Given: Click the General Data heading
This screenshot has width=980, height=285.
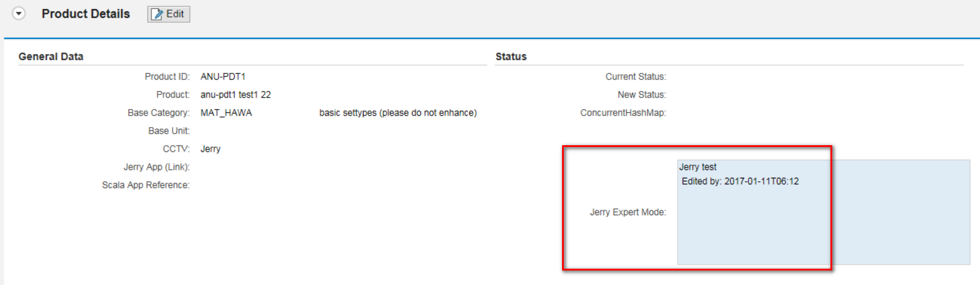Looking at the screenshot, I should [x=51, y=57].
